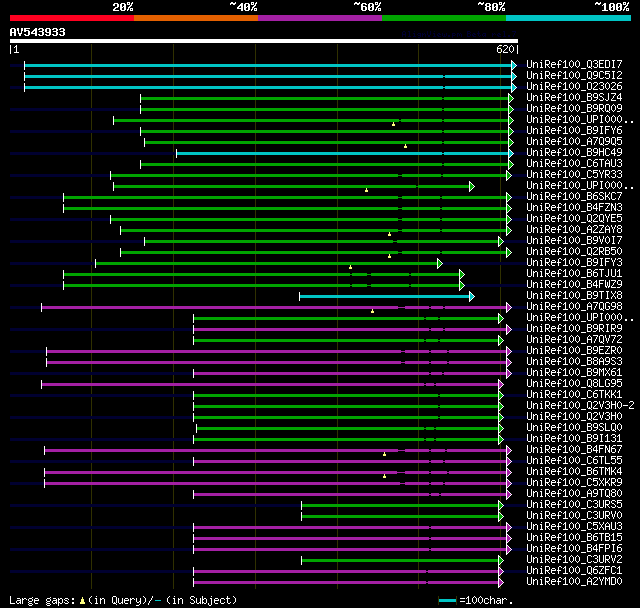Open the UniRef100_B9EZR0 entry
This screenshot has height=608, width=640.
[x=574, y=351]
